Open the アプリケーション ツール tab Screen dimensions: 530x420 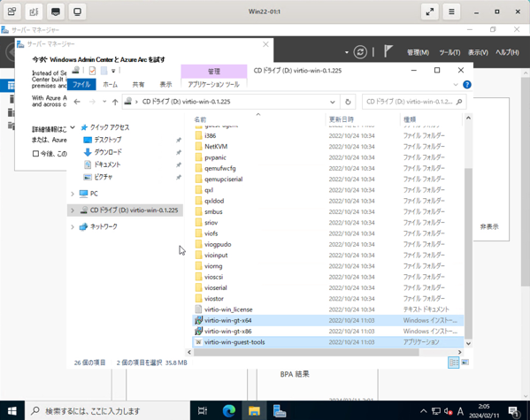tap(213, 85)
